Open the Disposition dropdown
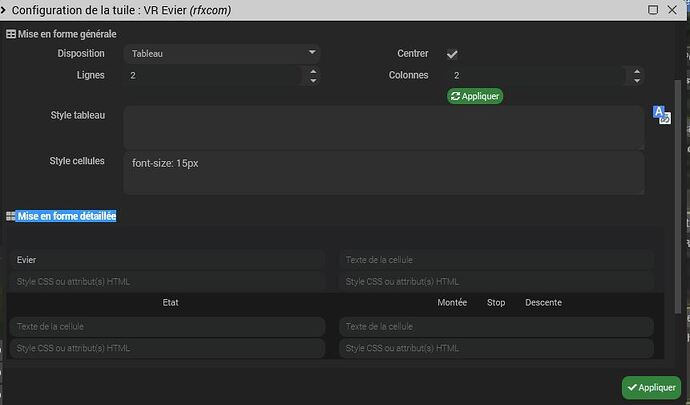The height and width of the screenshot is (405, 690). pos(222,53)
